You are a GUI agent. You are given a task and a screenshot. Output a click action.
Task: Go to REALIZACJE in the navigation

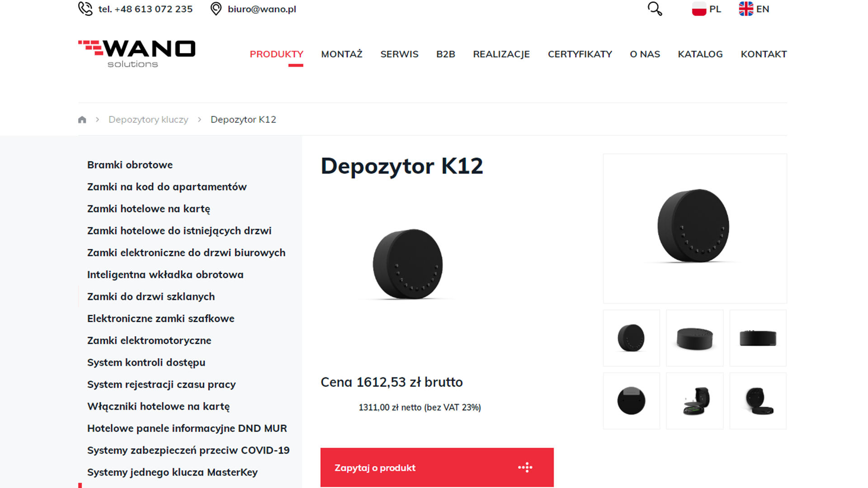(x=501, y=54)
